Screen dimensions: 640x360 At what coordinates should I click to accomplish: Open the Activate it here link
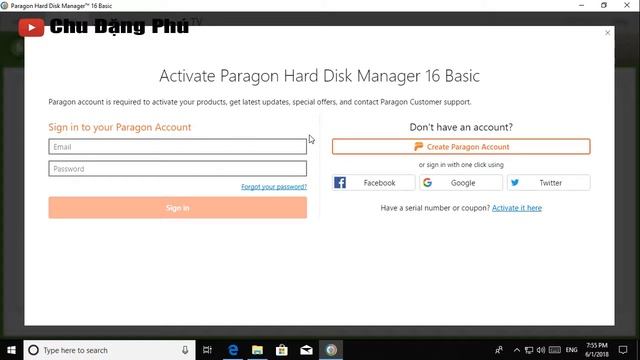tap(517, 208)
